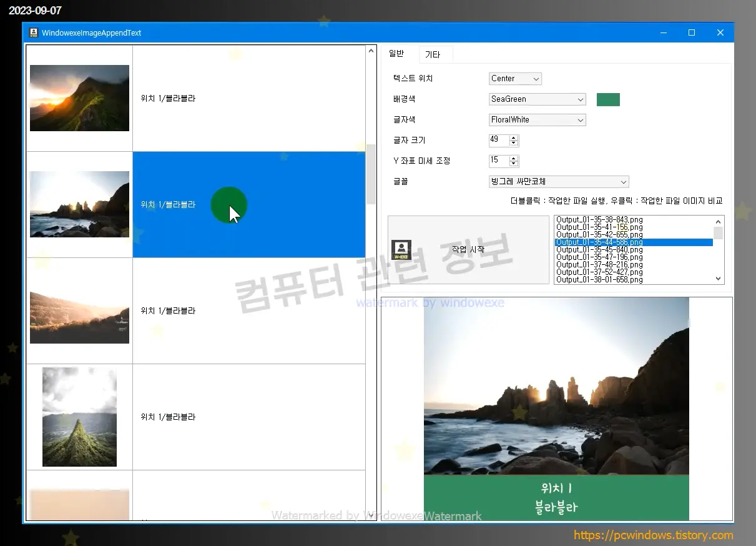The image size is (756, 546).
Task: Click the output list scrollbar up arrow
Action: pyautogui.click(x=719, y=221)
